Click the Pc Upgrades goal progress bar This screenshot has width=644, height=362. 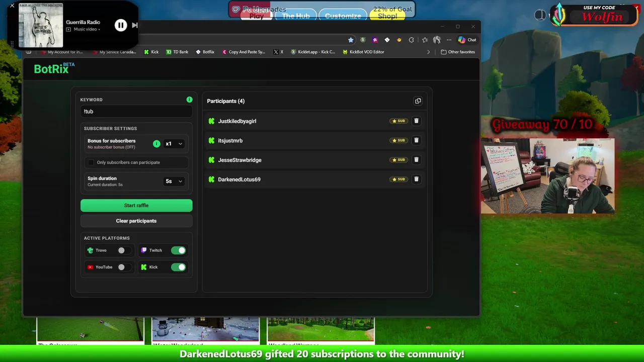point(322,9)
